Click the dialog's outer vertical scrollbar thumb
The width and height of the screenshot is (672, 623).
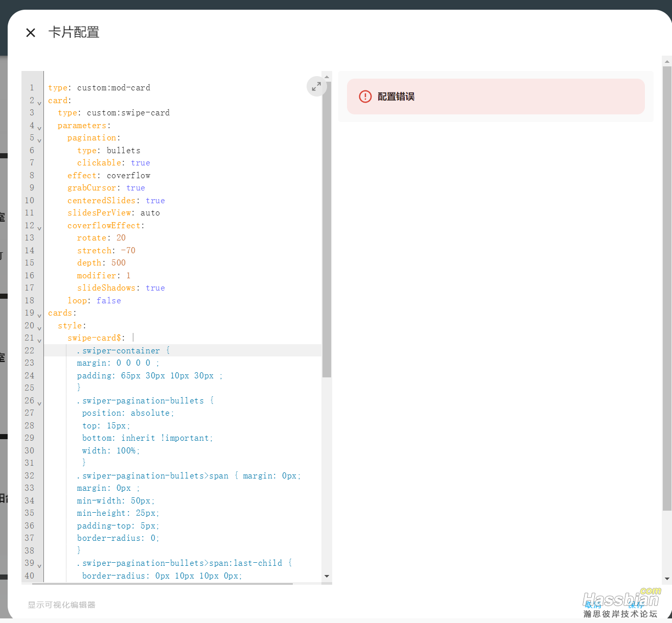click(x=667, y=289)
